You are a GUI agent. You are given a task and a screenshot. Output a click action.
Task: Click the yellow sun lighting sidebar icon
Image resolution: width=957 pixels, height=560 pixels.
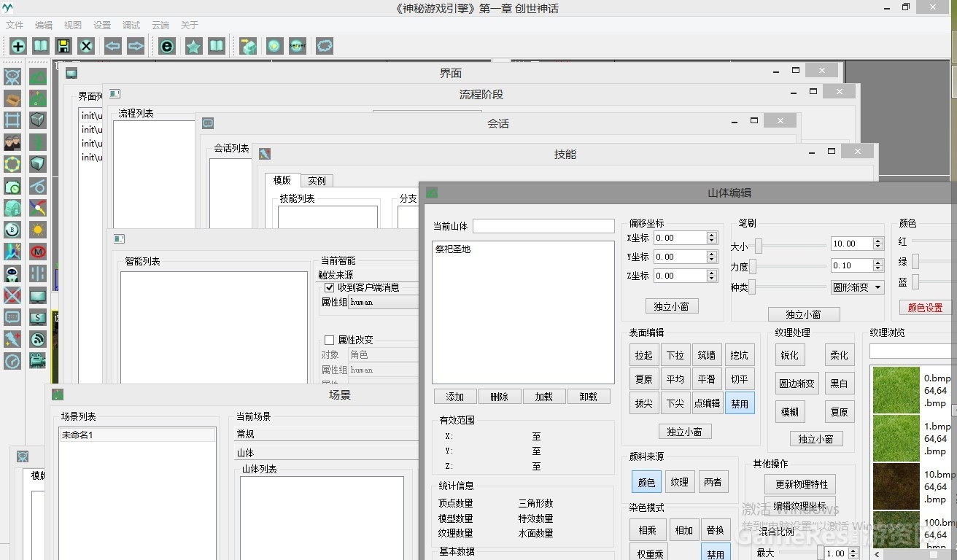pyautogui.click(x=38, y=230)
